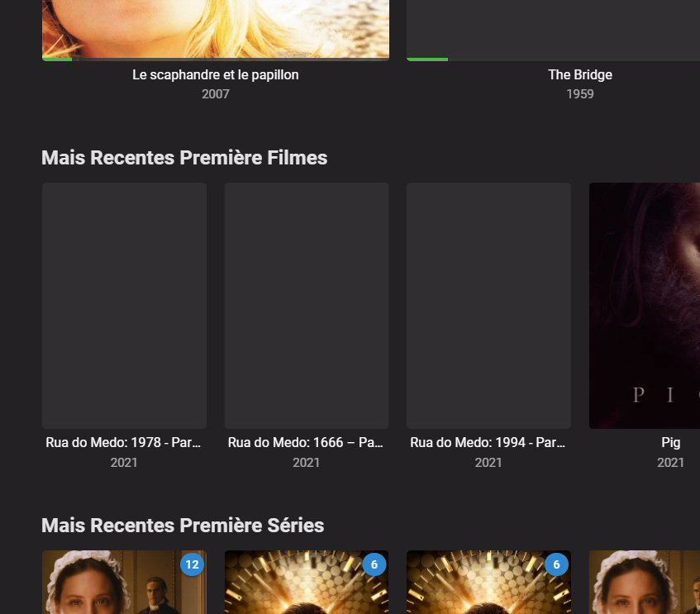700x614 pixels.
Task: Click 2021 year under Rua do Medo: 1994
Action: click(x=488, y=462)
